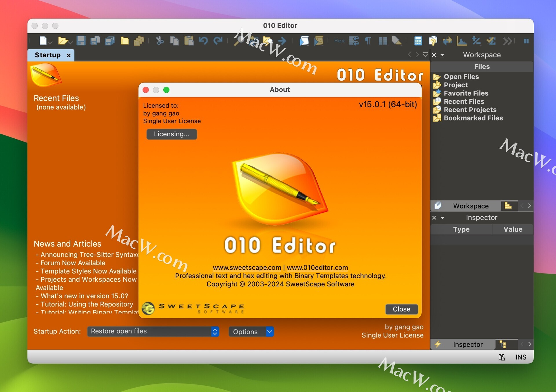Open the Options dropdown button
The image size is (556, 392).
[251, 332]
